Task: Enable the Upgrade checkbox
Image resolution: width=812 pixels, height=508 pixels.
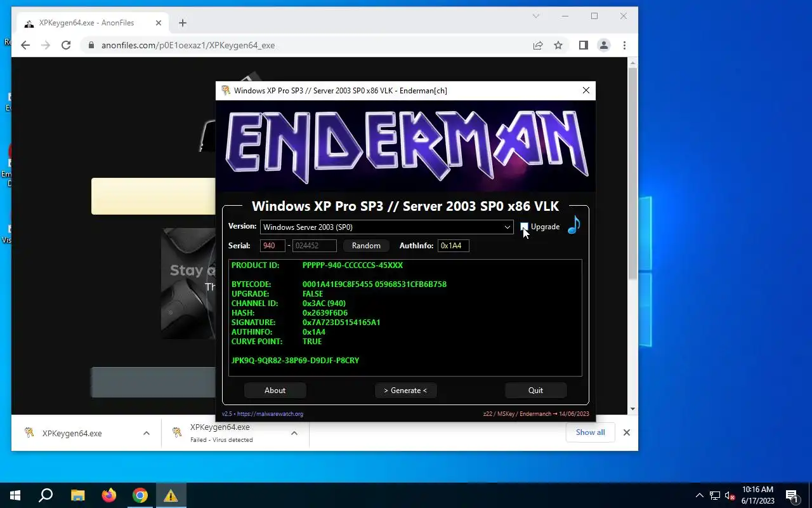Action: pyautogui.click(x=524, y=227)
